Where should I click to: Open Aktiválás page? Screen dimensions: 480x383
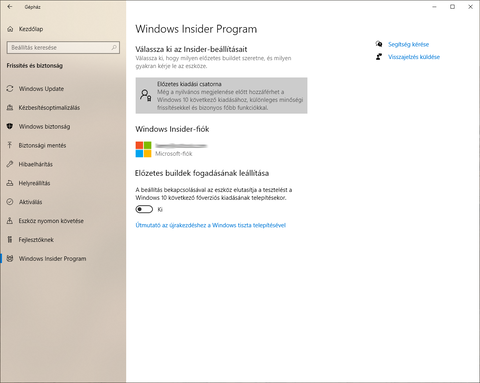pos(63,202)
